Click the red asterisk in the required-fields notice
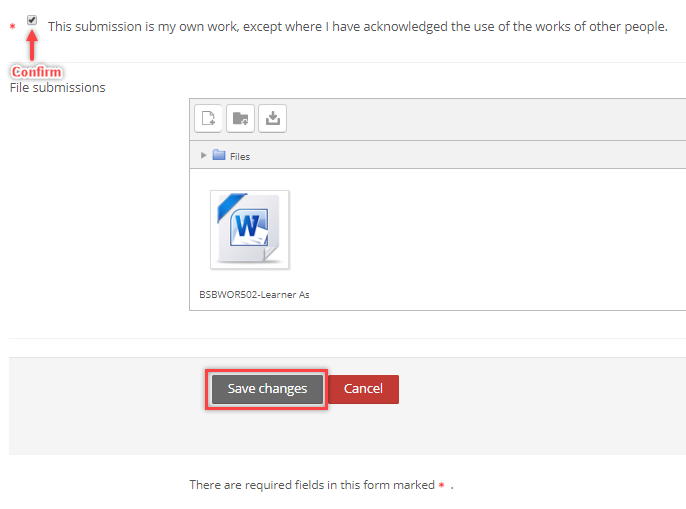The height and width of the screenshot is (509, 686). coord(442,485)
